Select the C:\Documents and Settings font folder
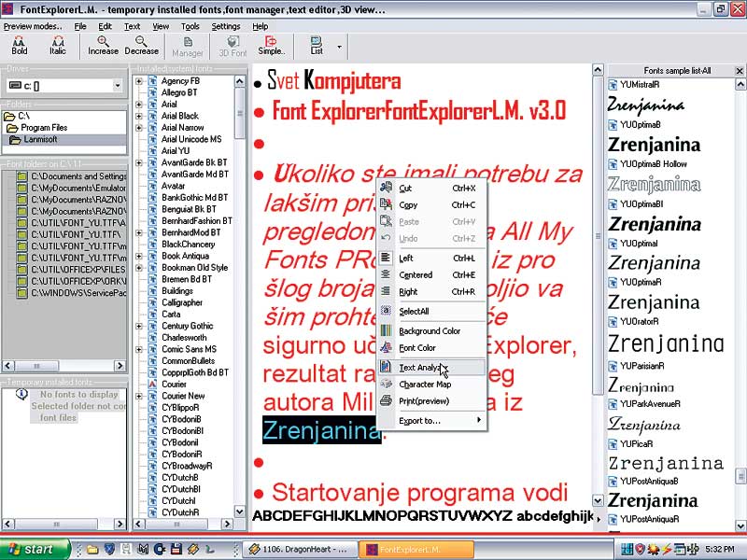The image size is (747, 560). click(78, 176)
